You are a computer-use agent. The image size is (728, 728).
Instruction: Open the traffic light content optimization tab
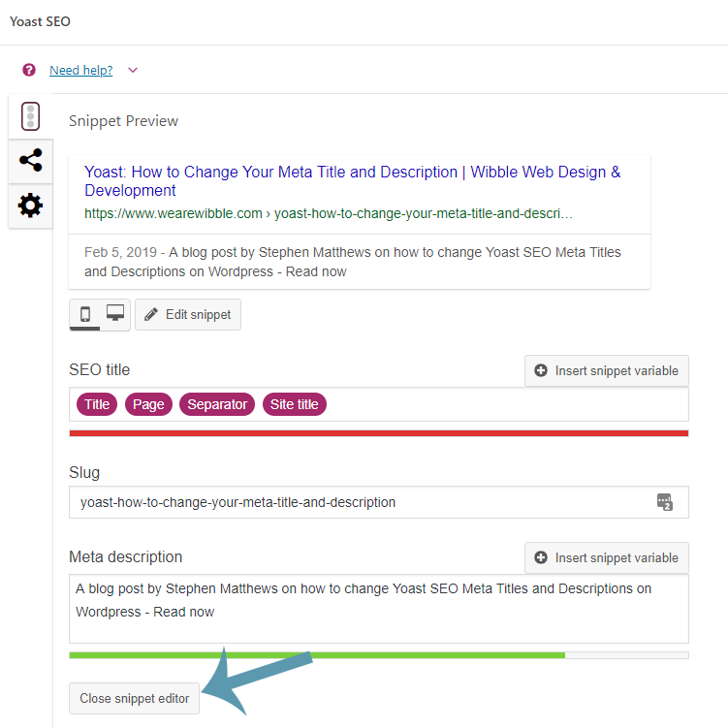[x=30, y=116]
